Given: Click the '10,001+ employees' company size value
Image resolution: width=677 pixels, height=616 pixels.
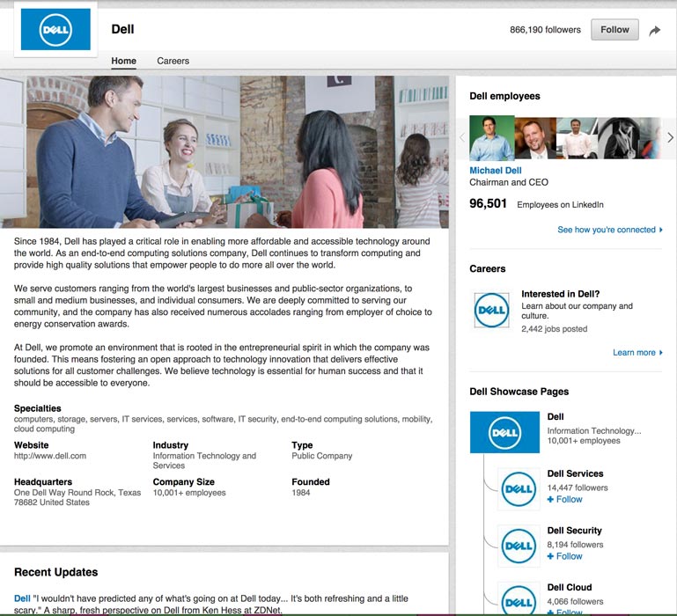Looking at the screenshot, I should click(x=189, y=493).
